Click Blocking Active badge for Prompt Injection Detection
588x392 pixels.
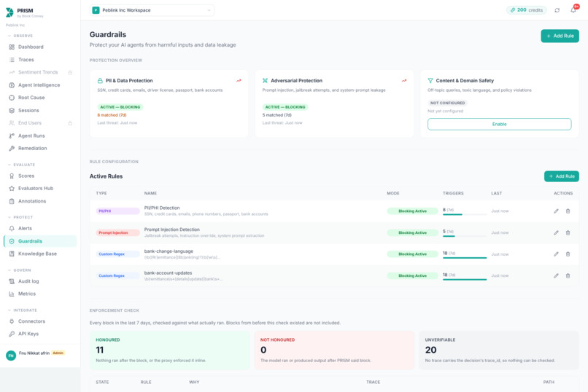click(412, 233)
